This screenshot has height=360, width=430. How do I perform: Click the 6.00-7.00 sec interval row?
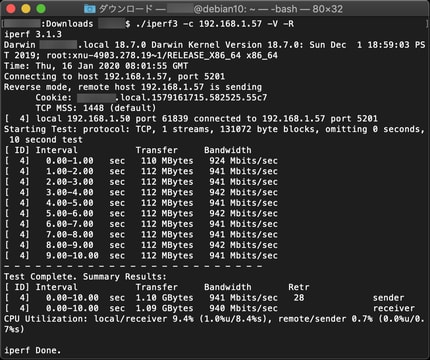coord(141,224)
